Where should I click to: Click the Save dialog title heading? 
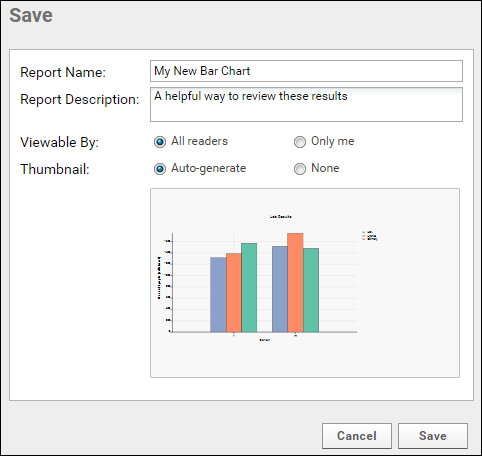pos(31,15)
